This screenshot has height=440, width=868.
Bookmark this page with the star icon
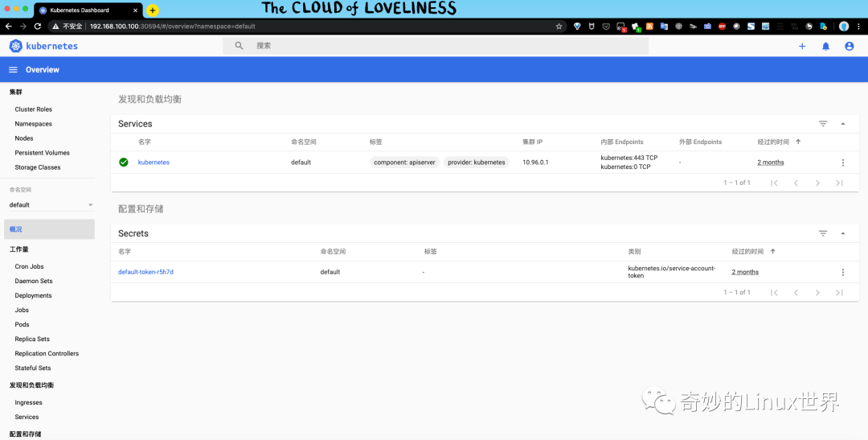pos(559,26)
